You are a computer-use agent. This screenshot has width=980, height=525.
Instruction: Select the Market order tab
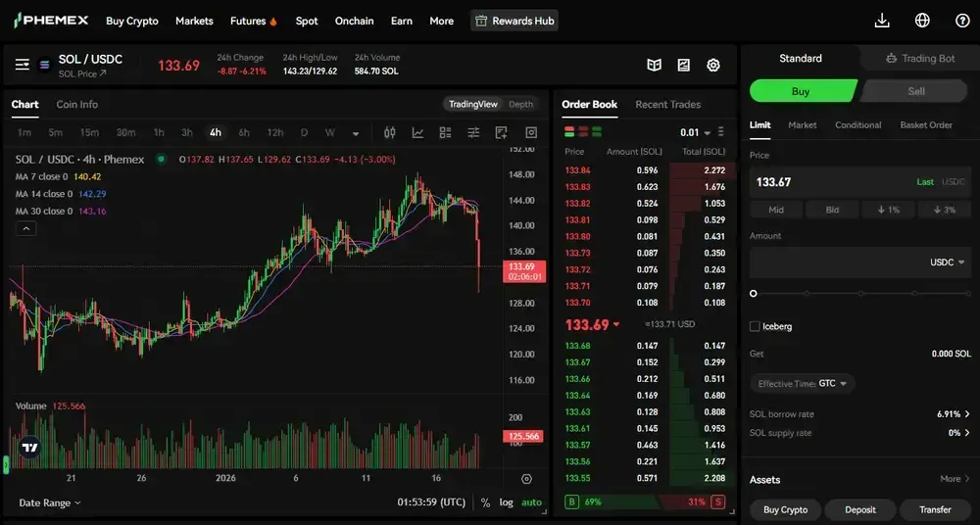coord(802,125)
